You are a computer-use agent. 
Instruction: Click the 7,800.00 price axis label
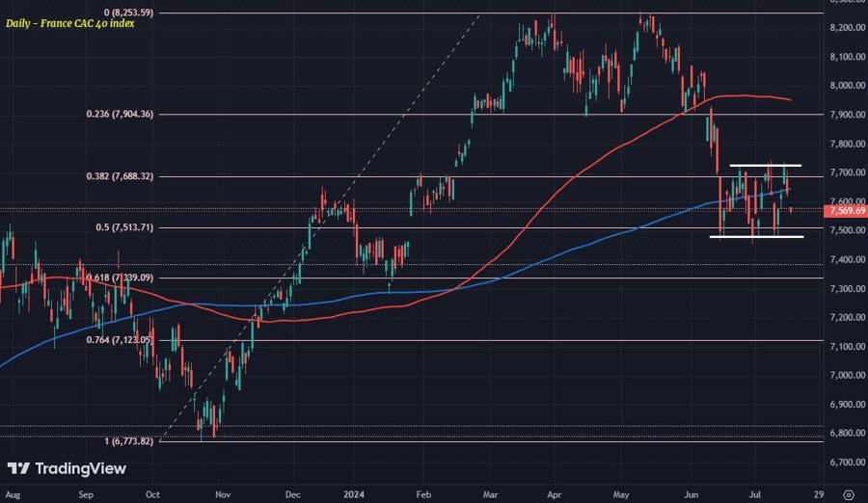[848, 144]
